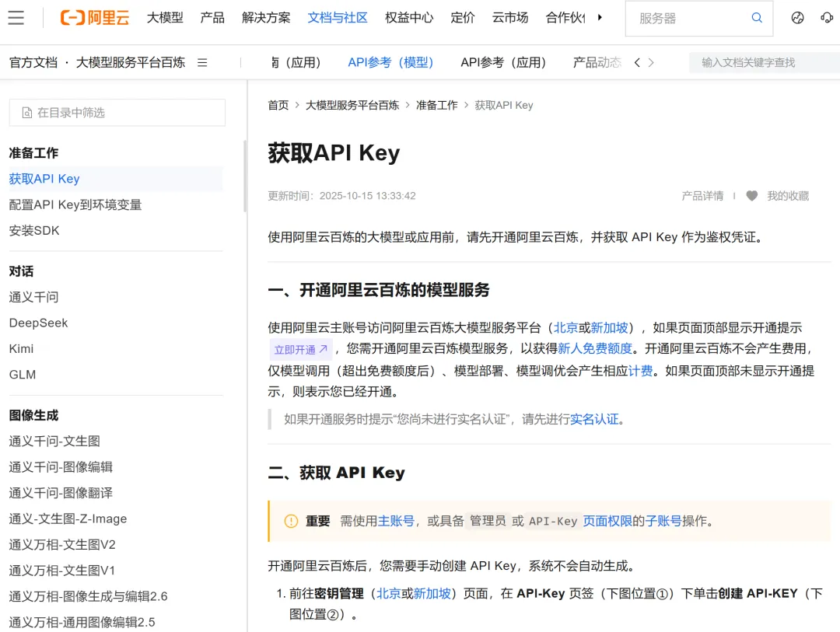Open 获取API Key in the sidebar

[x=115, y=179]
